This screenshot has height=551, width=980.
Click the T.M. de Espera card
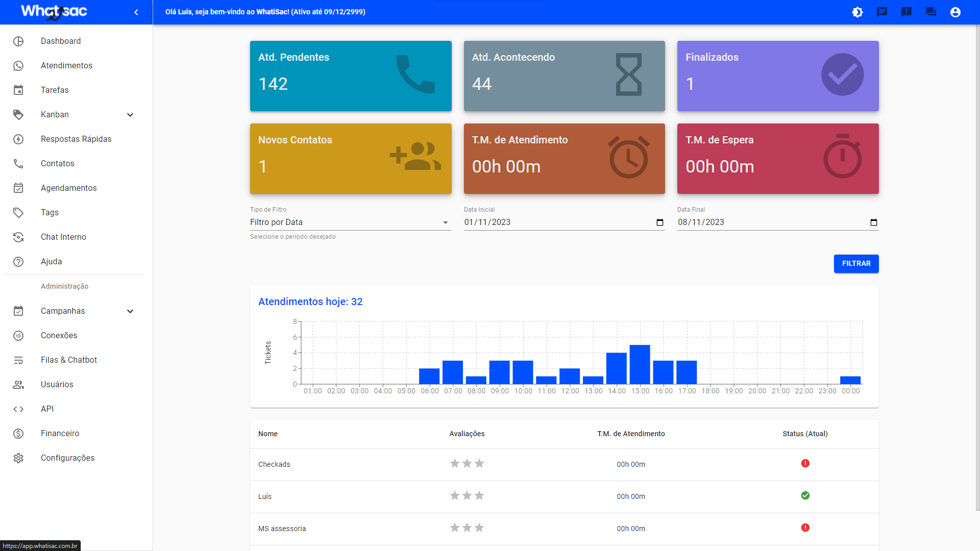778,159
